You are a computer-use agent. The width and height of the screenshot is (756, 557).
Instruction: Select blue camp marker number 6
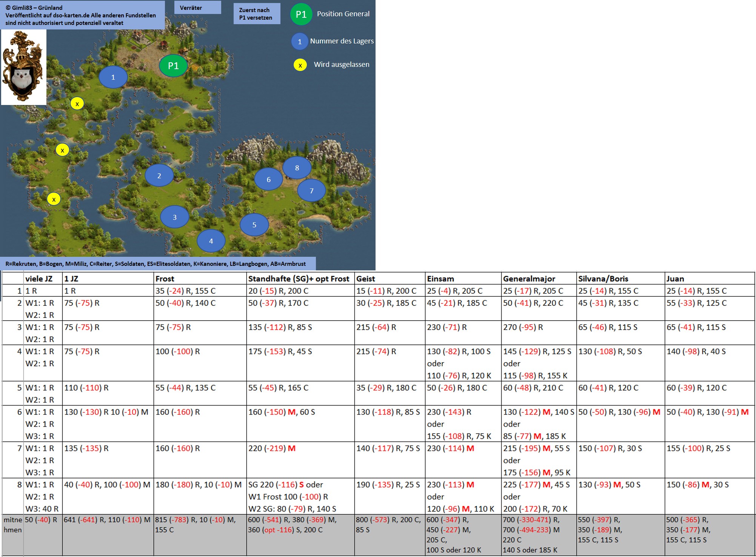click(x=268, y=179)
